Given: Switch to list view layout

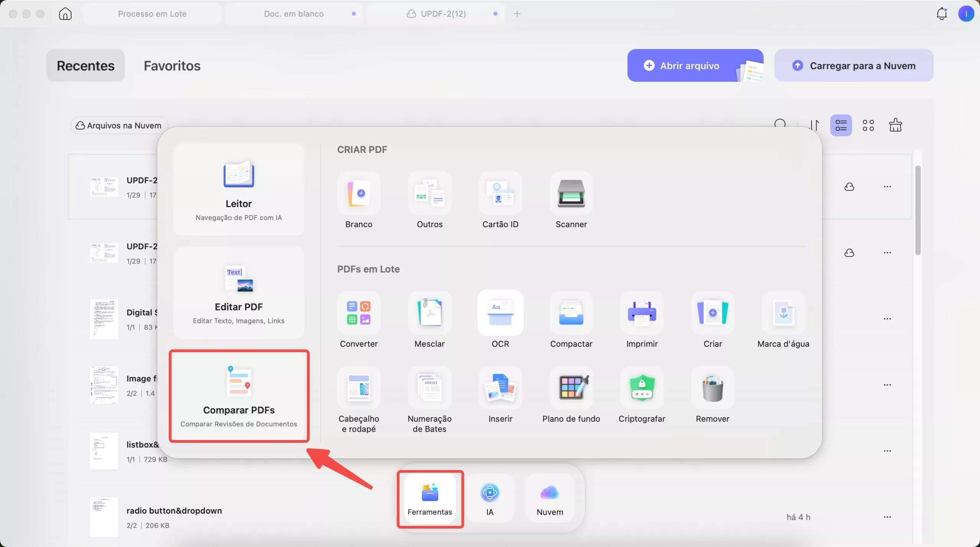Looking at the screenshot, I should 841,125.
